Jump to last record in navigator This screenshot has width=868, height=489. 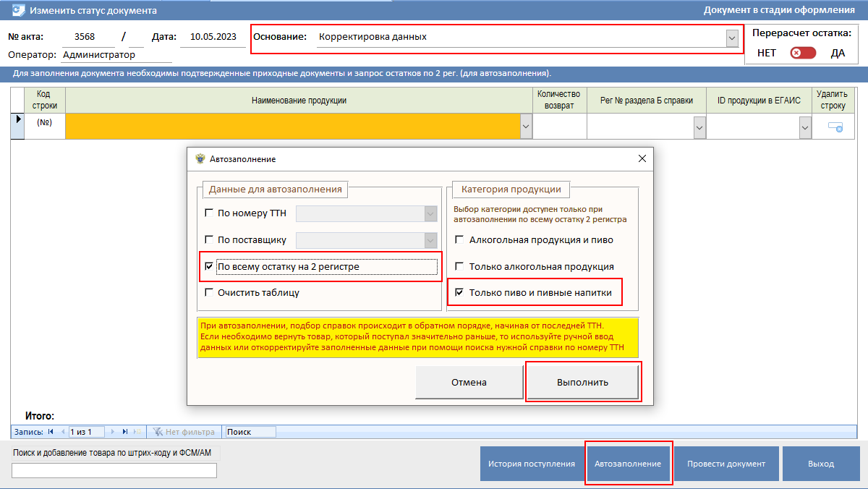(125, 432)
